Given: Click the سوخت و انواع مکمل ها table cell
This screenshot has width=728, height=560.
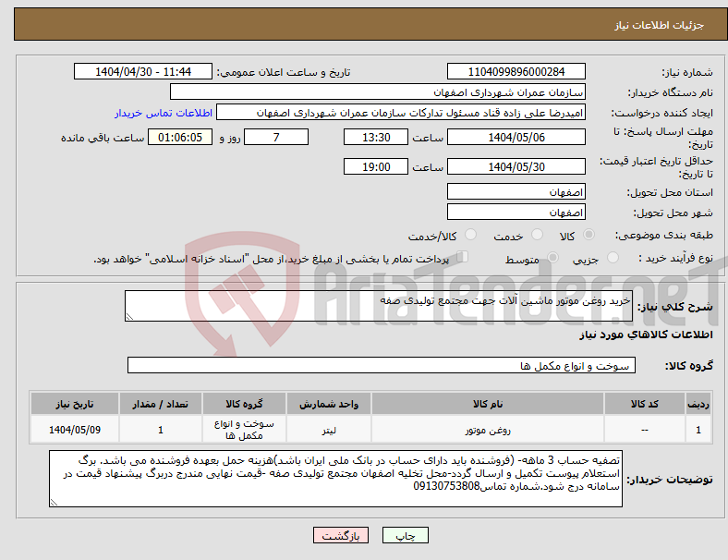Looking at the screenshot, I should 244,430.
